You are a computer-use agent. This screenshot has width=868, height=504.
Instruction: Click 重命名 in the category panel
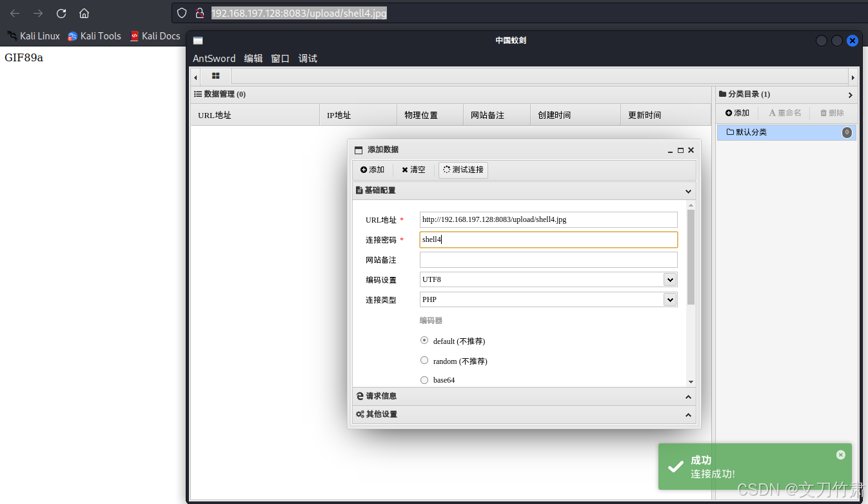click(785, 113)
